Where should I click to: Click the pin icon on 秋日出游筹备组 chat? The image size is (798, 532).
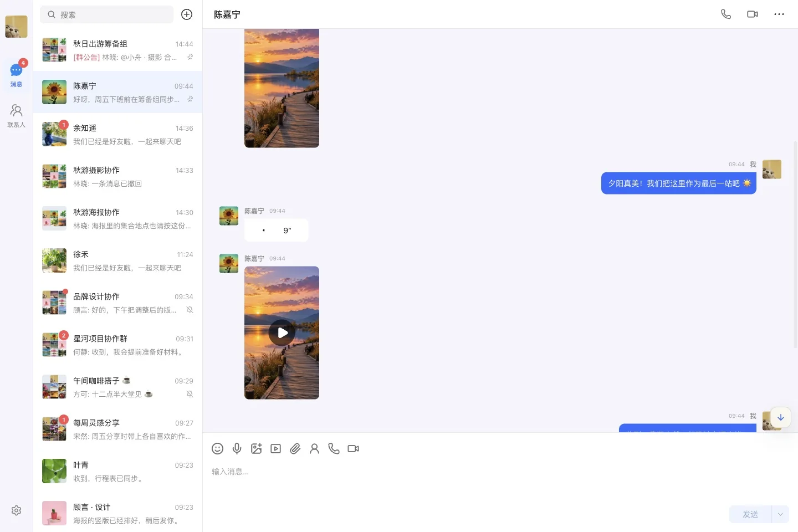(190, 57)
